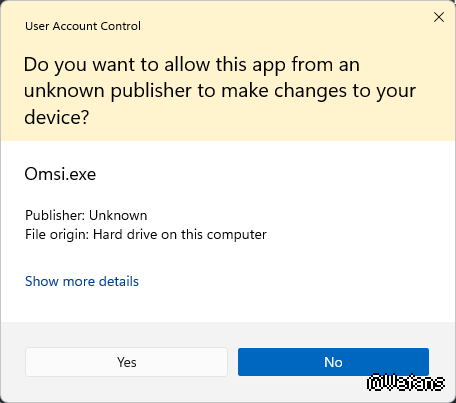Click 'Hard drive on this computer' text
This screenshot has height=403, width=456.
click(x=180, y=235)
